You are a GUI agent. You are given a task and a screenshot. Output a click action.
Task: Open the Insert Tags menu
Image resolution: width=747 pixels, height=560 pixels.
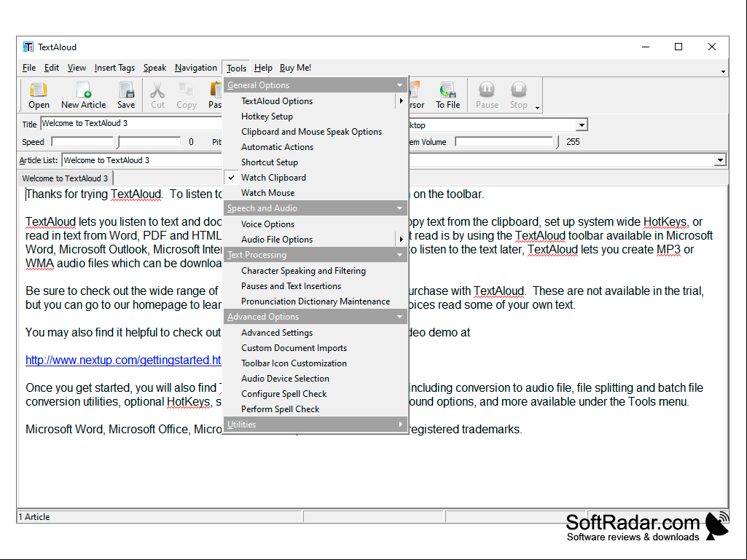click(x=115, y=68)
